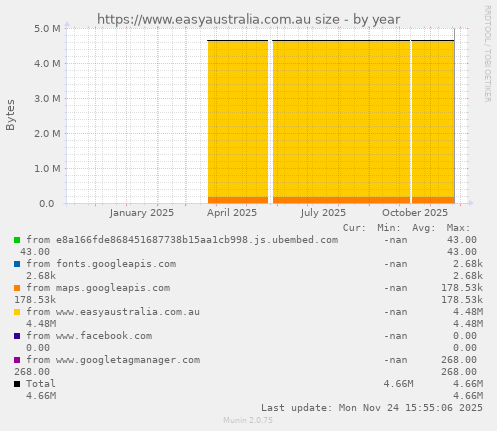The image size is (497, 431).
Task: Click the 'from maps.googleapis.com' legend entry
Action: (x=98, y=288)
